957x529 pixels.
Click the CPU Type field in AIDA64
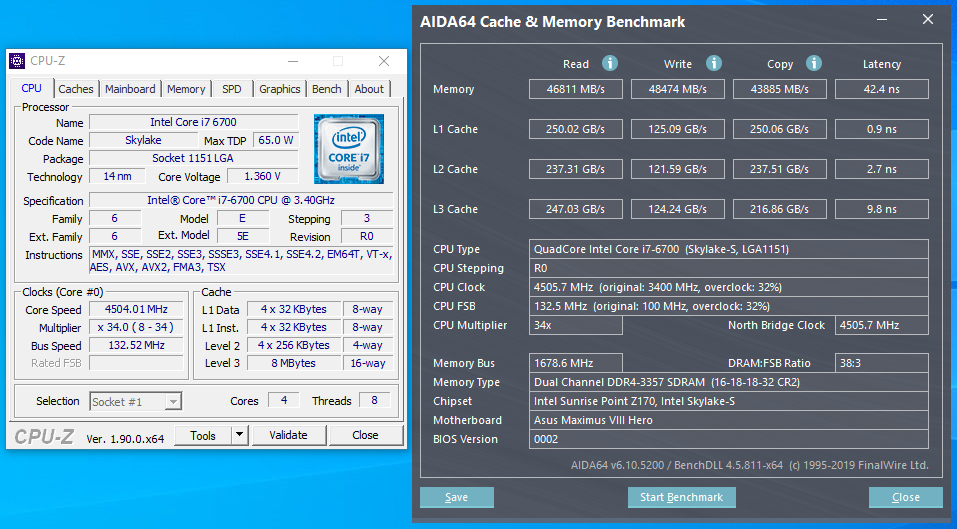click(x=729, y=249)
